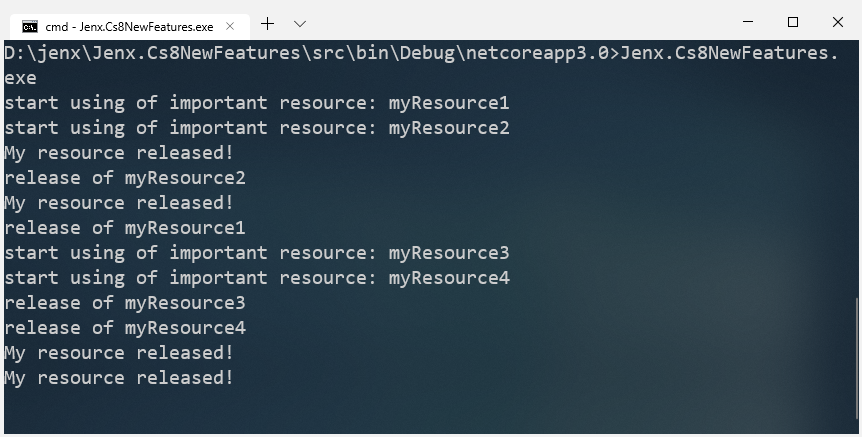
Task: Expand the terminal profiles dropdown chevron
Action: [300, 23]
